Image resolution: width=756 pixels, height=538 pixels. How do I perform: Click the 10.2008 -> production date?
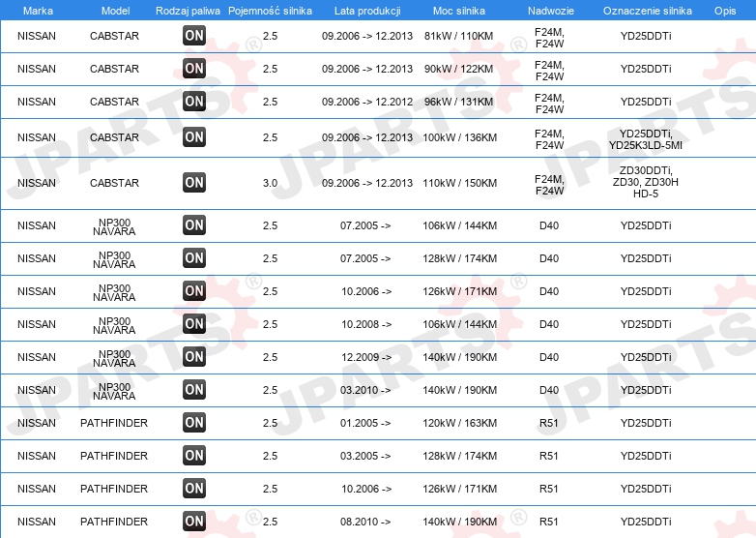click(366, 324)
